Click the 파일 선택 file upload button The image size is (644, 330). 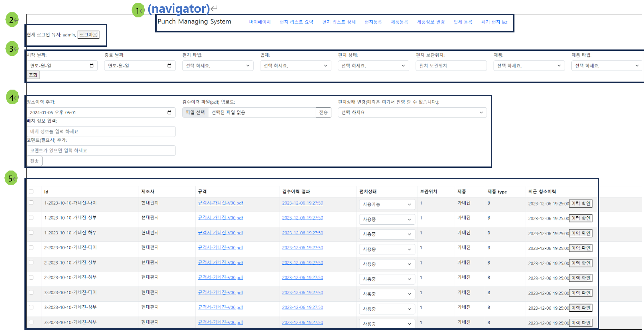coord(195,112)
